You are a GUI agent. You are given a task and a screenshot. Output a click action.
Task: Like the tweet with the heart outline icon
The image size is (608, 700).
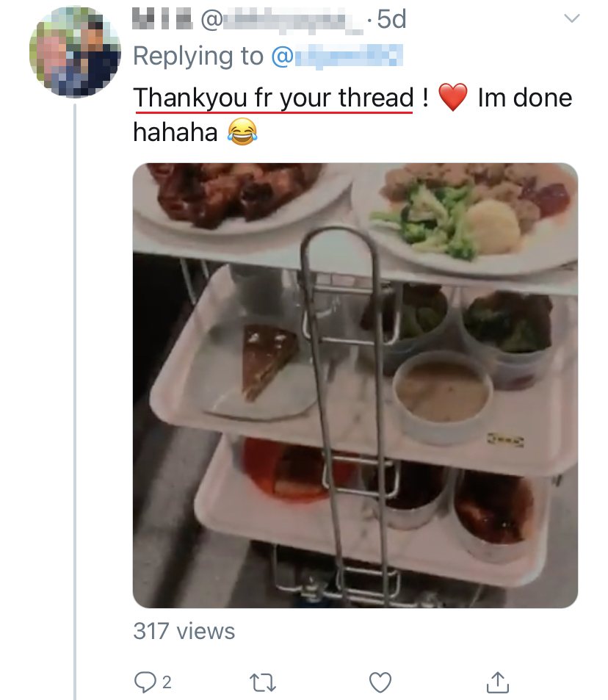point(380,682)
